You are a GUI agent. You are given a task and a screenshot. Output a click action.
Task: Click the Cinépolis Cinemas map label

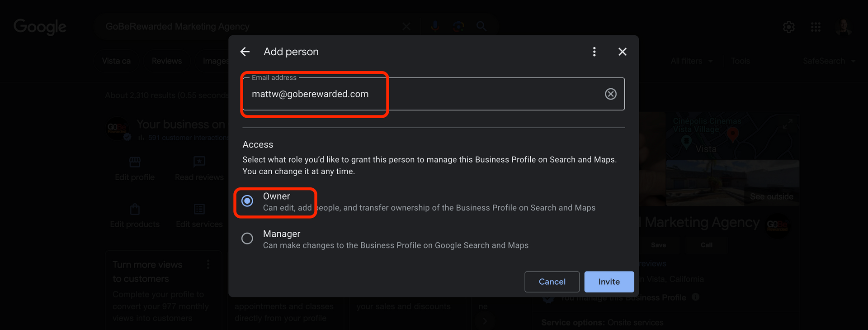pyautogui.click(x=707, y=125)
